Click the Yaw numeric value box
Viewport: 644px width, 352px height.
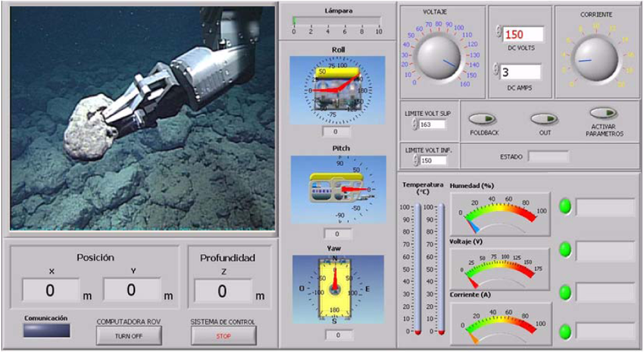pos(338,335)
